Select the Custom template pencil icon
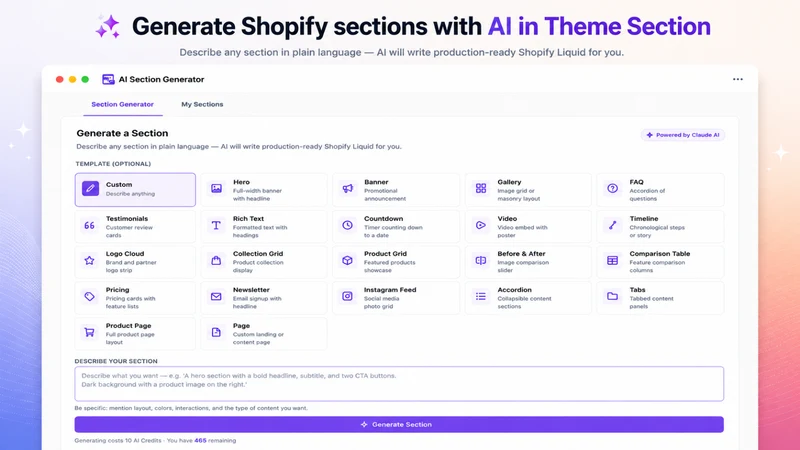Image resolution: width=800 pixels, height=450 pixels. [x=90, y=188]
